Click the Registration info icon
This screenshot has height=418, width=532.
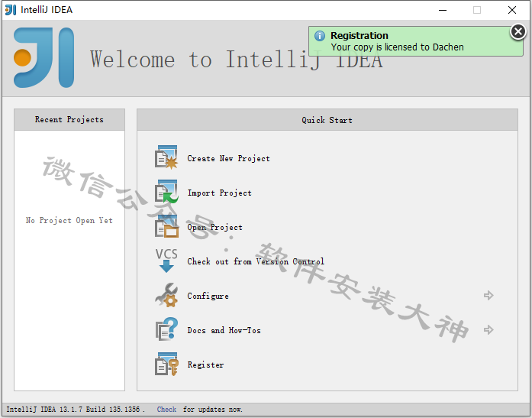(x=320, y=36)
